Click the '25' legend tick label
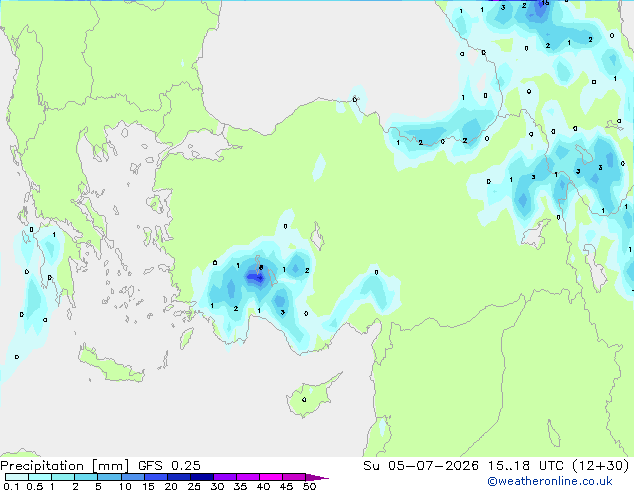Screen dimensions: 634x490 point(194,486)
